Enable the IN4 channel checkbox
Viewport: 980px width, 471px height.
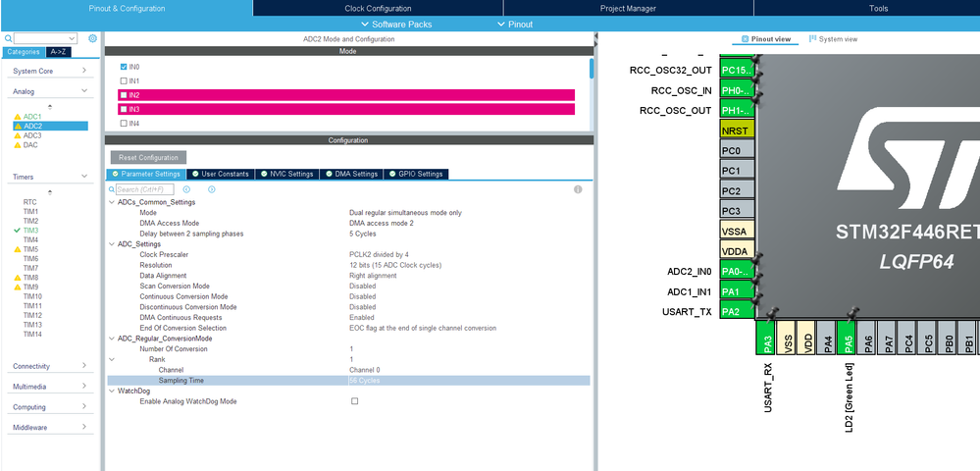pyautogui.click(x=124, y=124)
